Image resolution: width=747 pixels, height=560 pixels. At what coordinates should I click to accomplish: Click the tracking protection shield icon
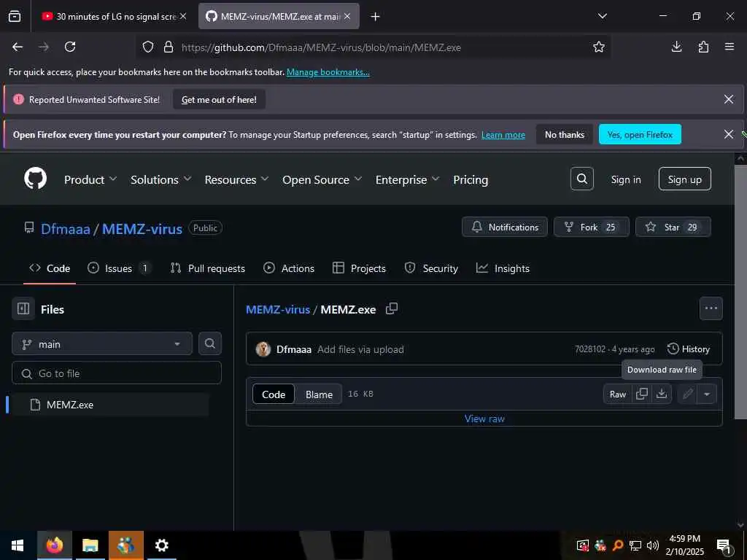[148, 47]
